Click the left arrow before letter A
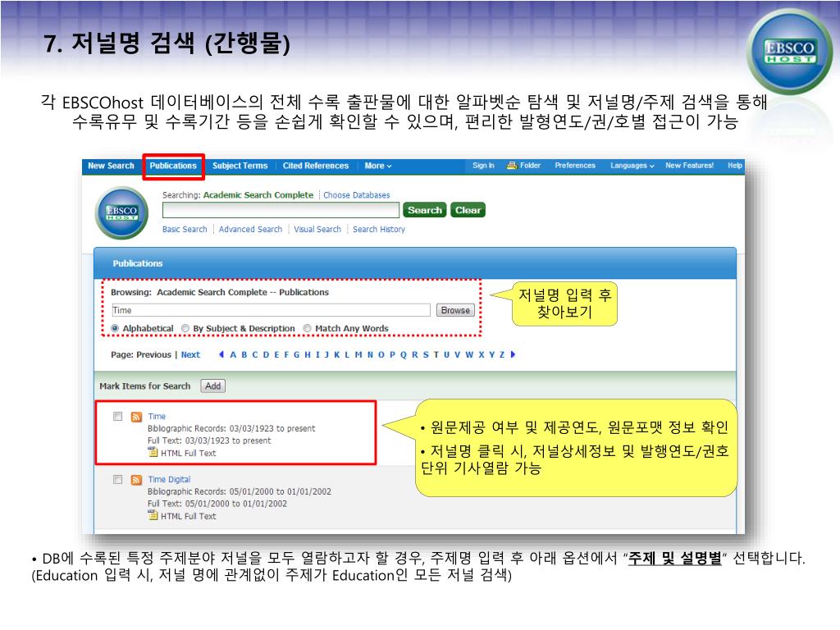 click(x=221, y=354)
